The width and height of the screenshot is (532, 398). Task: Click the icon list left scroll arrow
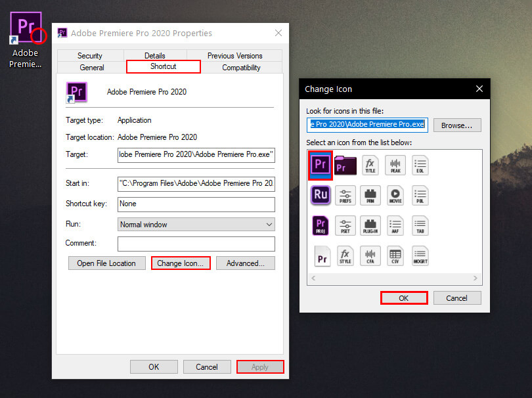[x=313, y=278]
